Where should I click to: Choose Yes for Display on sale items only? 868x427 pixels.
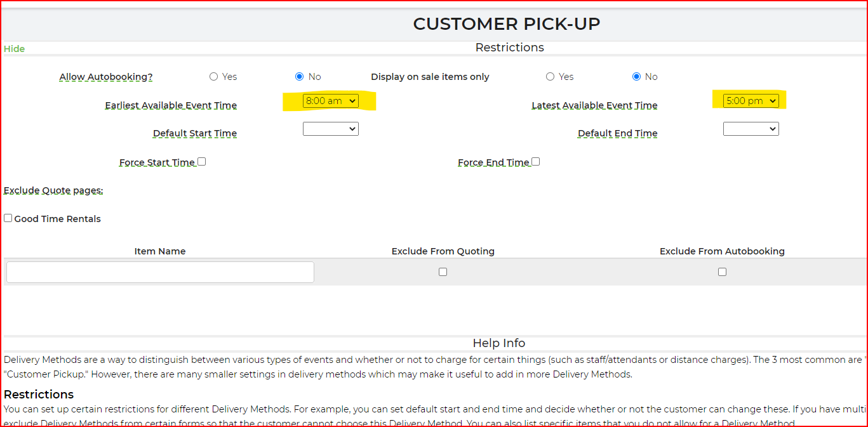pyautogui.click(x=550, y=77)
